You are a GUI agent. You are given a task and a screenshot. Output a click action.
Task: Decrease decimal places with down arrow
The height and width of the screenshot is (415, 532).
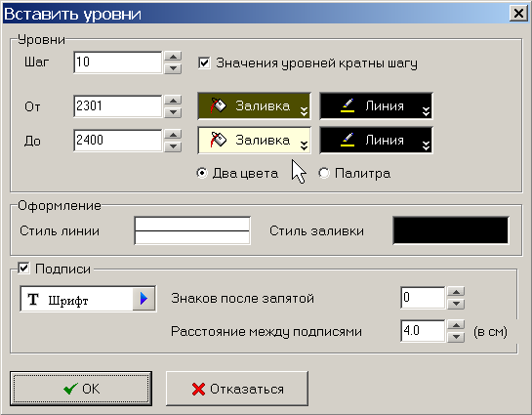[x=456, y=304]
